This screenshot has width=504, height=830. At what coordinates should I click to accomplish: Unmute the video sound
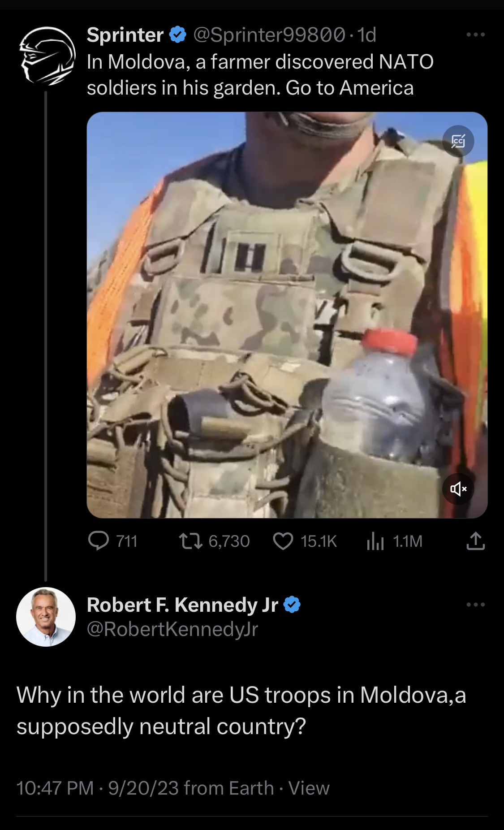click(x=458, y=488)
